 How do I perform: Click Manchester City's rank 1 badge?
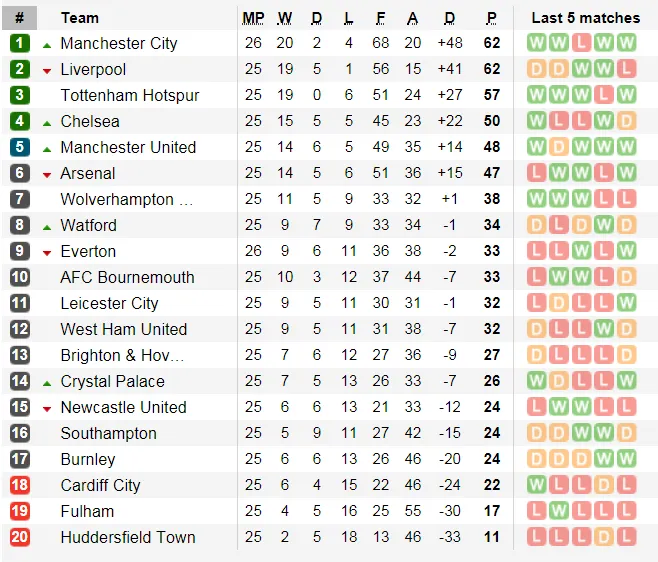click(x=20, y=43)
